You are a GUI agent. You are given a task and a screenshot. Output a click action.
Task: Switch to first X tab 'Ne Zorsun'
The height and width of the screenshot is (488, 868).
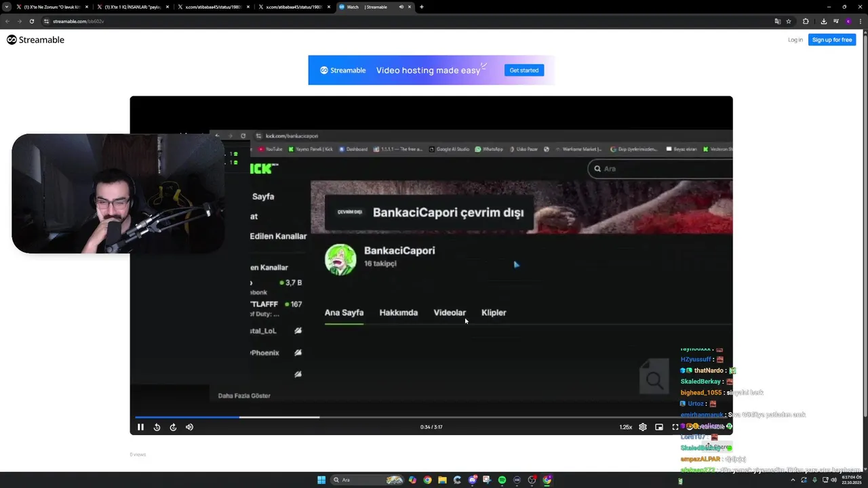click(x=53, y=7)
